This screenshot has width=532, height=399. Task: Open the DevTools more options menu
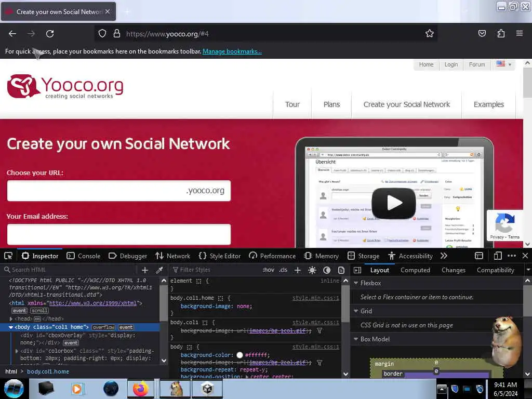click(x=512, y=256)
